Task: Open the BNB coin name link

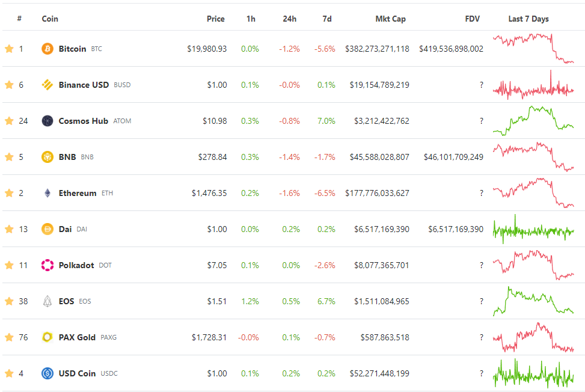Action: [x=67, y=157]
